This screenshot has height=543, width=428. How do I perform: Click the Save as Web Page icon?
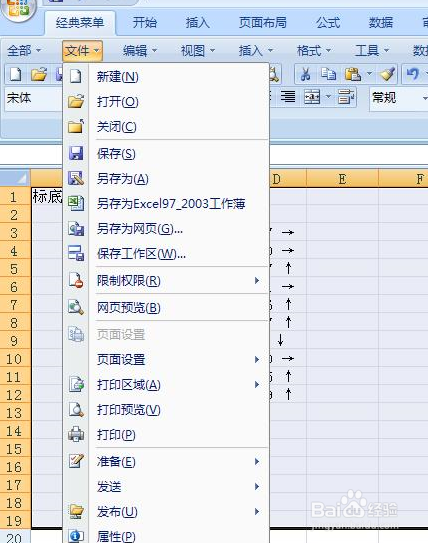click(x=76, y=229)
